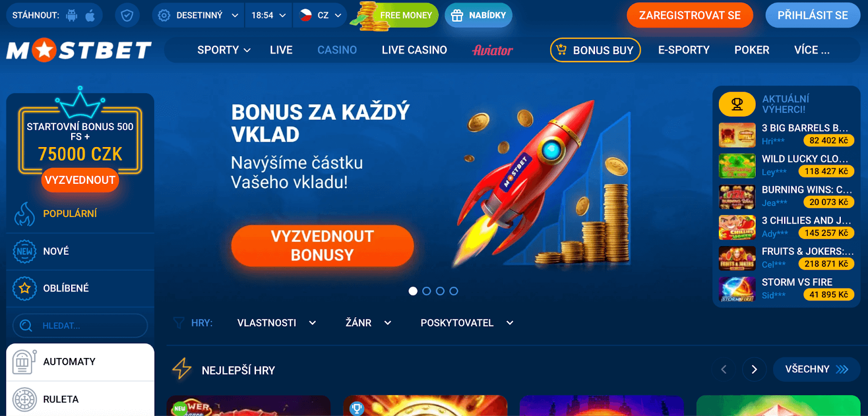Screen dimensions: 868x416
Task: Open the Ruleta roulette wheel category
Action: (80, 399)
